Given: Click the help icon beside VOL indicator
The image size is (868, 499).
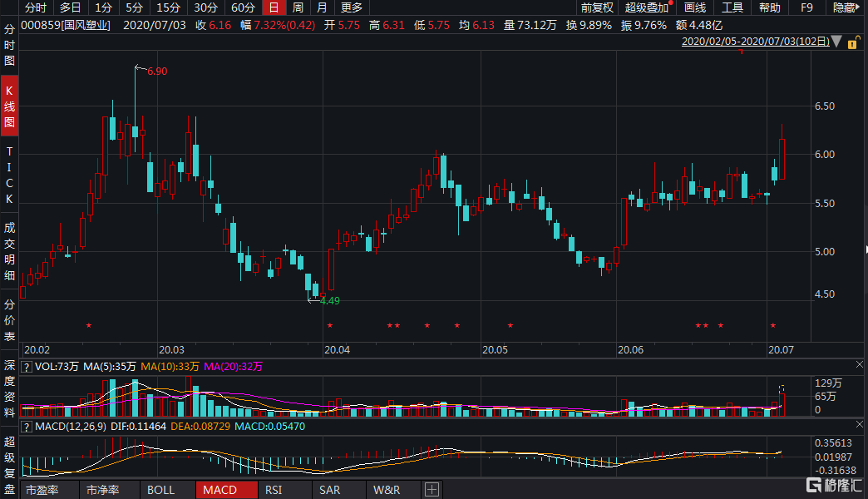Looking at the screenshot, I should 27,366.
